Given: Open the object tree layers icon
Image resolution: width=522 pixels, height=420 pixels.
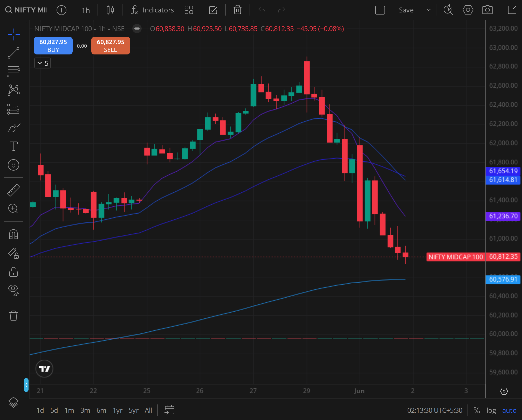Looking at the screenshot, I should [x=13, y=402].
